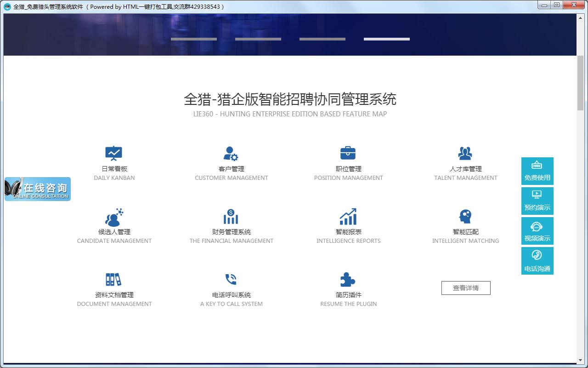
Task: Click the scrollbar down arrow
Action: pos(580,360)
